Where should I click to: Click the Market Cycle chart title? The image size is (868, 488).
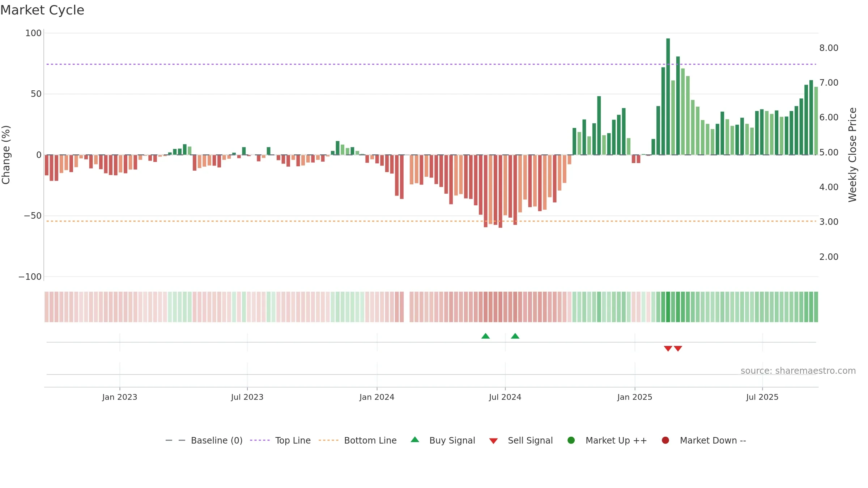point(42,10)
